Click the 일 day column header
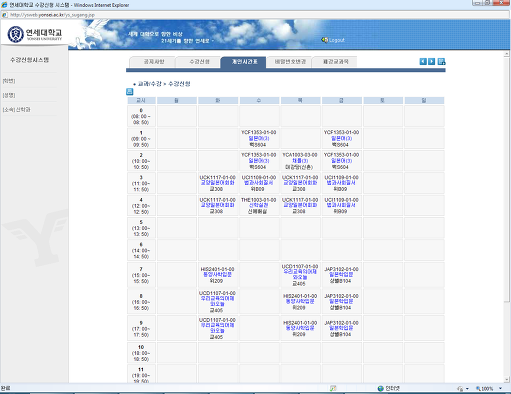The width and height of the screenshot is (511, 394). 424,100
